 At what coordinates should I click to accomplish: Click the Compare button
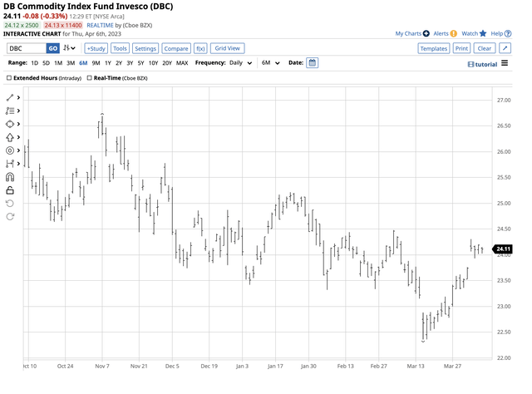(176, 48)
